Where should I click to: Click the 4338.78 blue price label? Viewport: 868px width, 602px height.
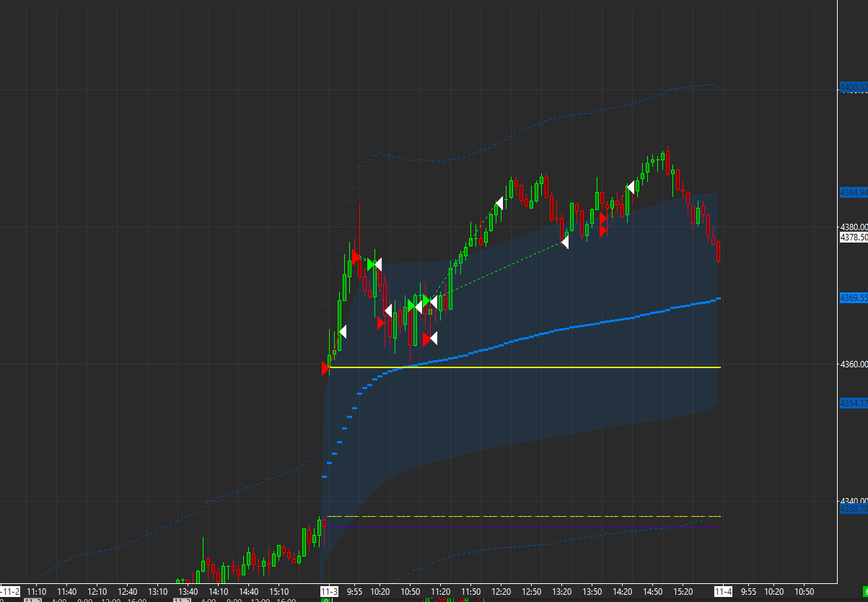[854, 509]
